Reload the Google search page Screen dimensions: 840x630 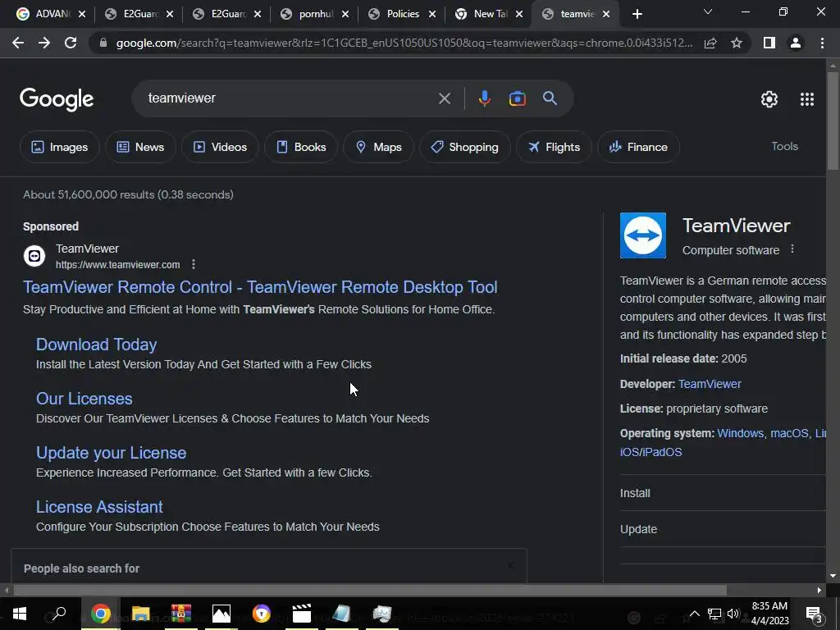point(71,43)
